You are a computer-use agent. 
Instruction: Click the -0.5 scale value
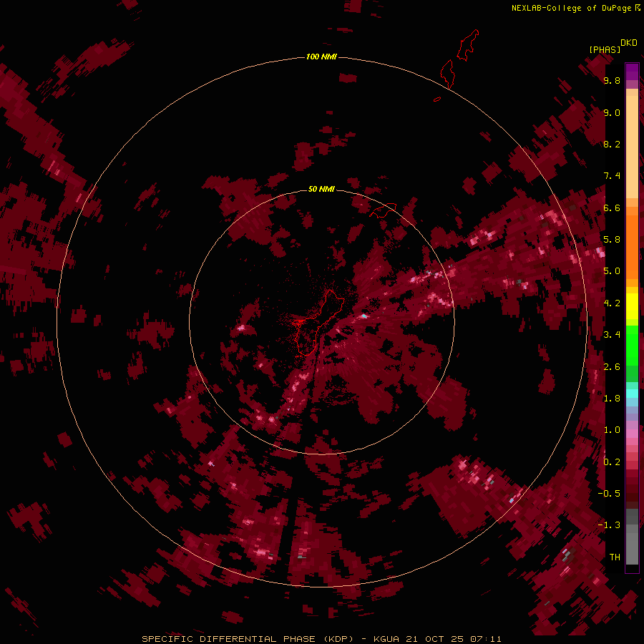pos(609,494)
